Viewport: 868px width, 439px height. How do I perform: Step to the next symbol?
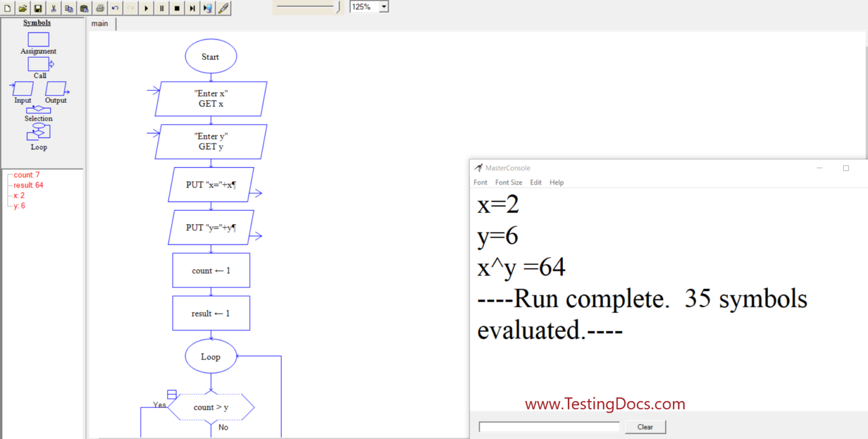click(x=192, y=8)
